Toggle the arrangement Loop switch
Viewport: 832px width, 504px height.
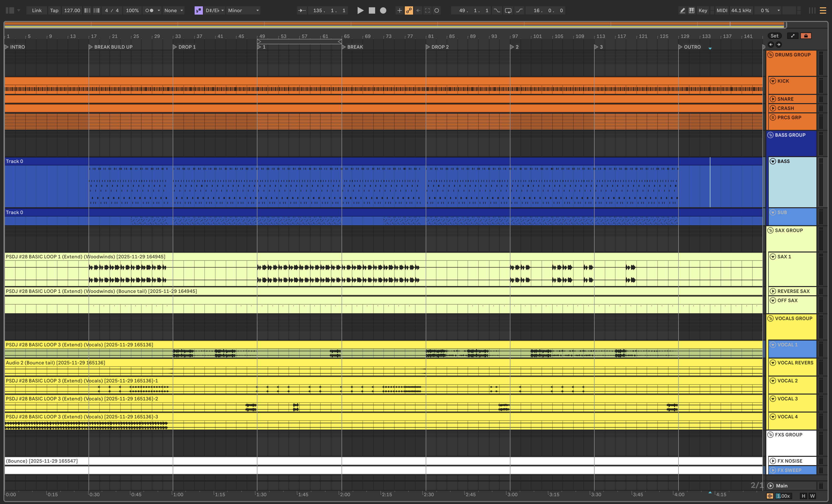pyautogui.click(x=508, y=10)
